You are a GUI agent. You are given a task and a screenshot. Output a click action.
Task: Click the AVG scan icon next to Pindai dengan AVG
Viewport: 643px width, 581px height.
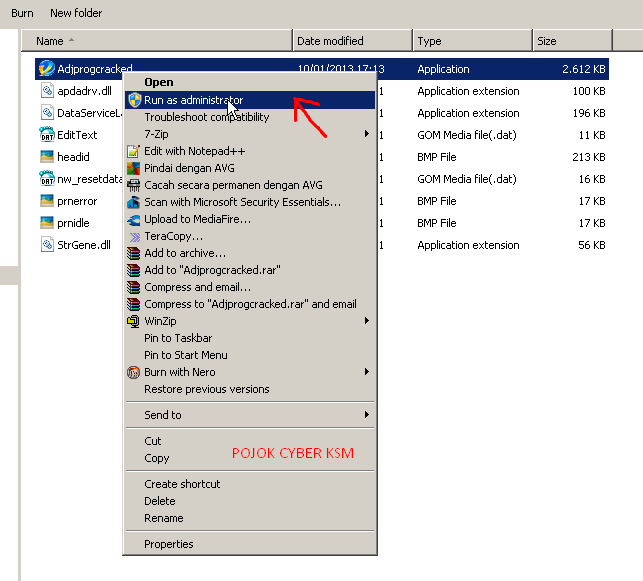pyautogui.click(x=133, y=168)
